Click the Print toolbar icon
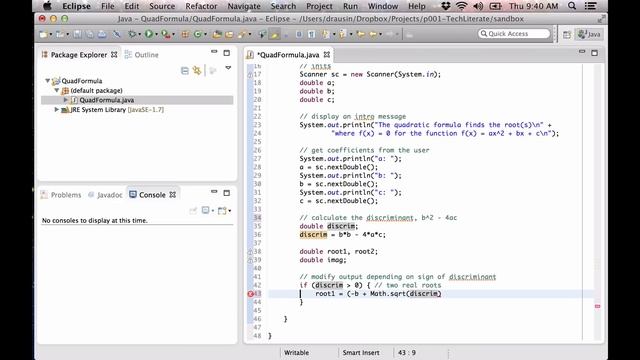 click(102, 34)
